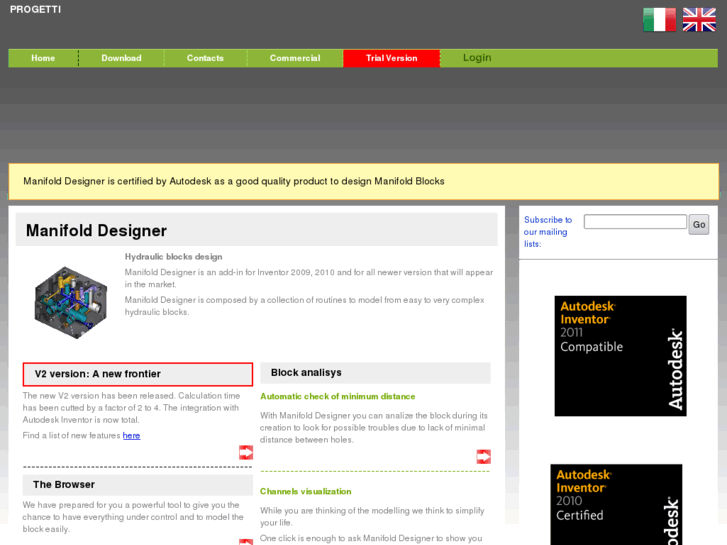Viewport: 727px width, 545px height.
Task: Click the 'Hydraulic blocks design' subtitle
Action: click(173, 256)
